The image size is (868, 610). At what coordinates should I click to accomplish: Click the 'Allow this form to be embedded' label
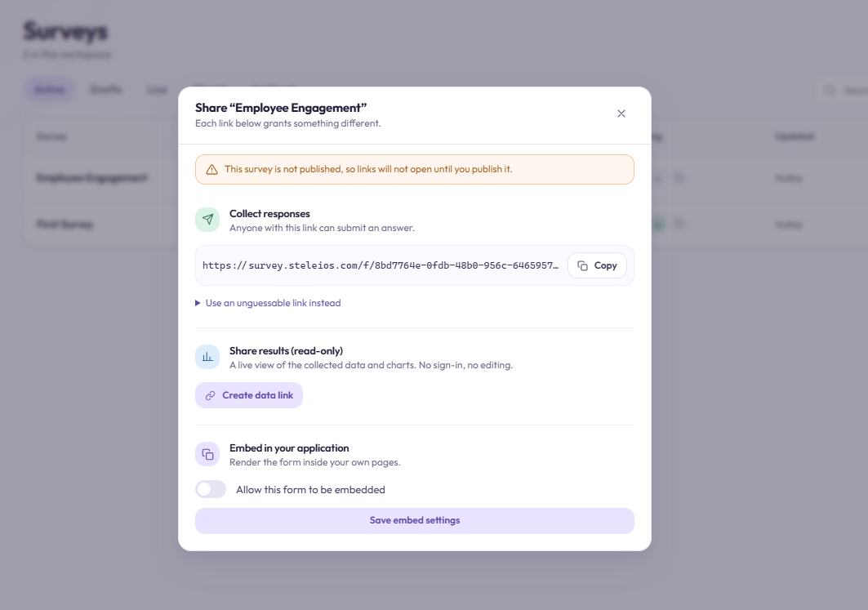click(310, 490)
